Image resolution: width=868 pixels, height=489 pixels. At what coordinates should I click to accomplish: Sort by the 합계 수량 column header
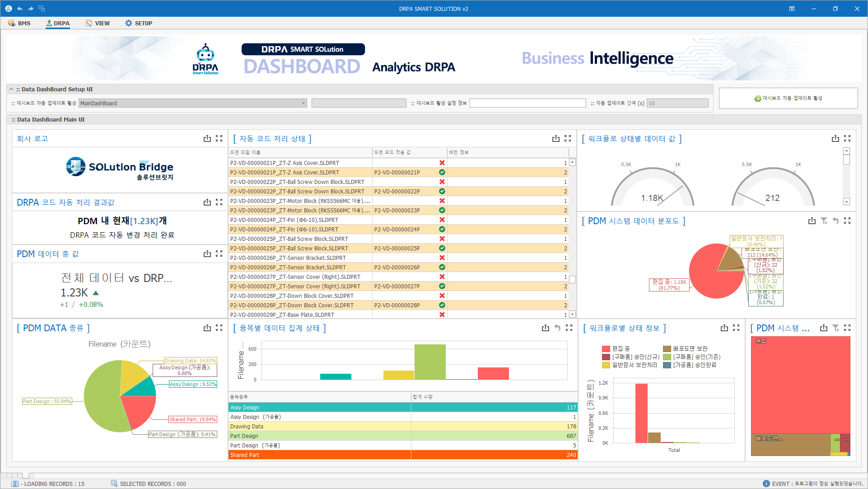coord(495,397)
